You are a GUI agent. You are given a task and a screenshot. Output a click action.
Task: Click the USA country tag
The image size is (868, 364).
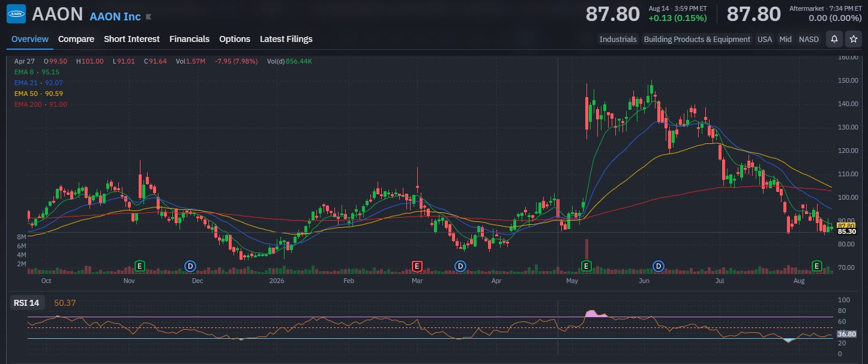point(765,39)
